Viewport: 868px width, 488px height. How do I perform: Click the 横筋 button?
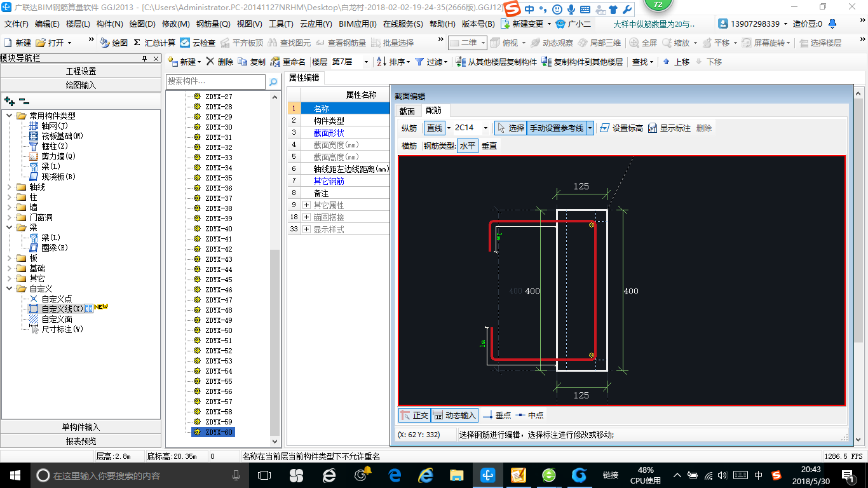(409, 146)
